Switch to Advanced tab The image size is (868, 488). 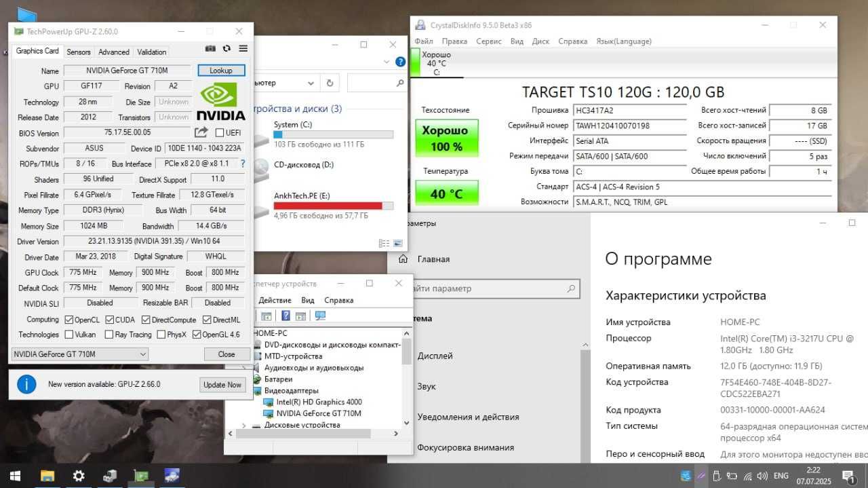point(114,52)
